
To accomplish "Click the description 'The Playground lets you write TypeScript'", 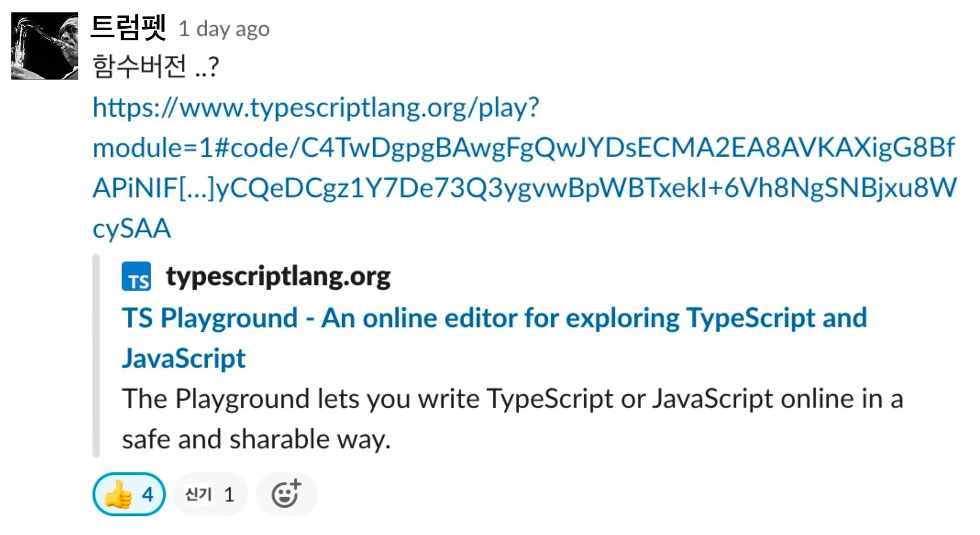I will pyautogui.click(x=512, y=419).
